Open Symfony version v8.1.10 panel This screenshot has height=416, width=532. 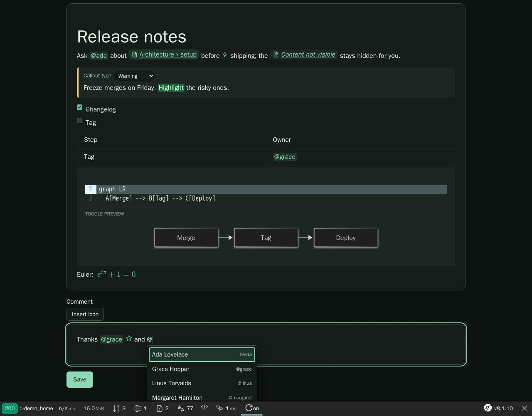498,409
